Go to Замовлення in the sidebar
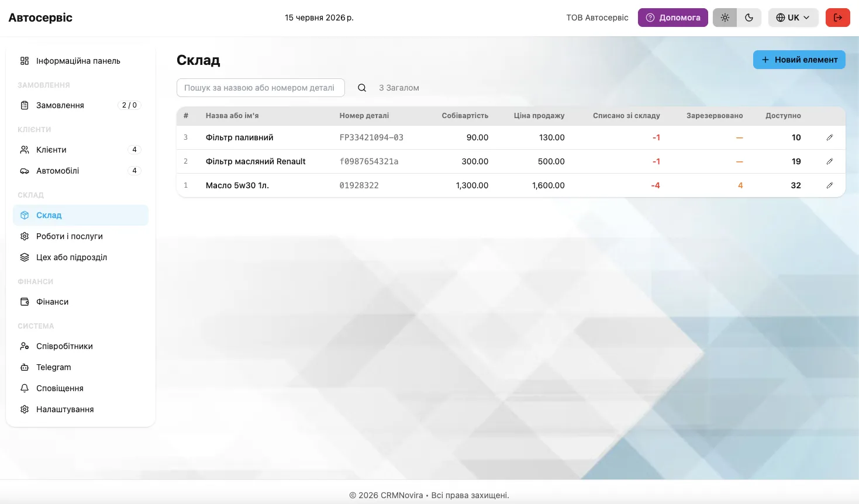This screenshot has height=504, width=859. pos(81,105)
